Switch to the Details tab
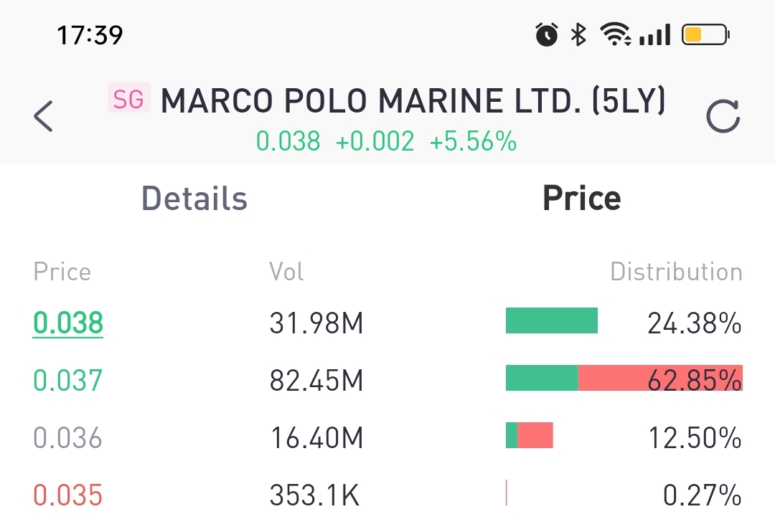Image resolution: width=775 pixels, height=532 pixels. coord(194,198)
